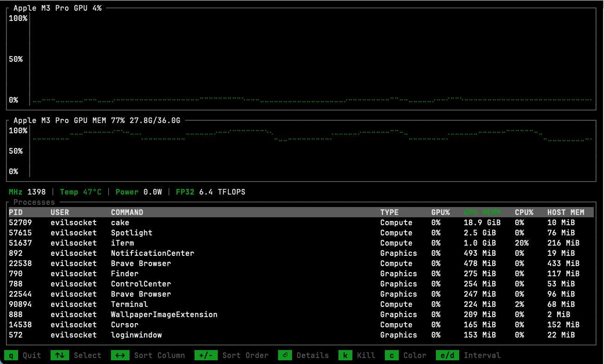Click the Power 0.0W status readout
This screenshot has width=604, height=364.
(x=139, y=192)
